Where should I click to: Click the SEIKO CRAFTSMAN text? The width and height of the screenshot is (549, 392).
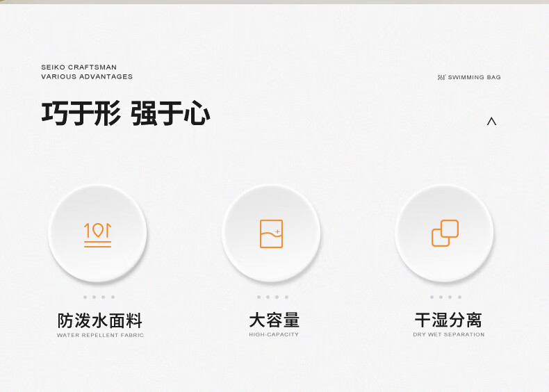[79, 67]
